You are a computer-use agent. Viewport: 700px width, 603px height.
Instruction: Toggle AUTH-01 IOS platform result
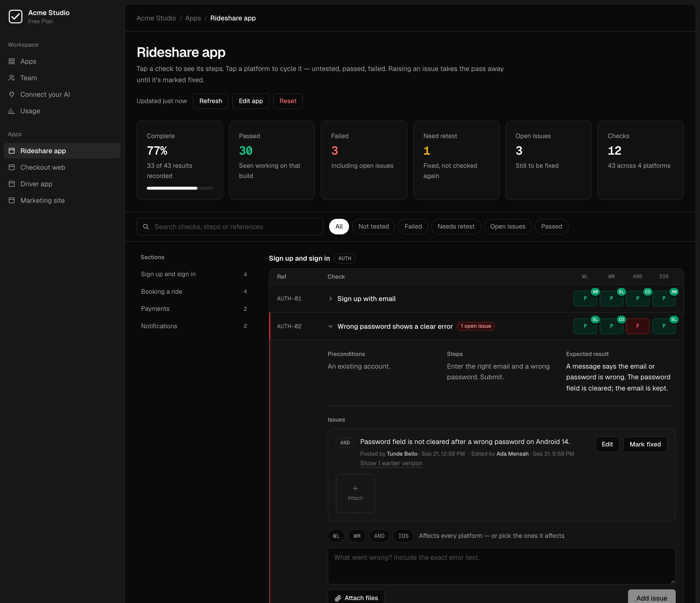[664, 298]
